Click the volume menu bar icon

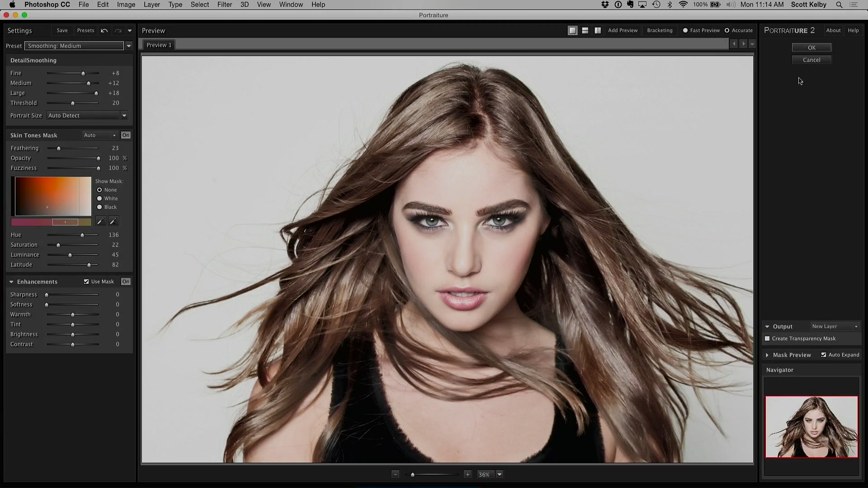(x=731, y=5)
